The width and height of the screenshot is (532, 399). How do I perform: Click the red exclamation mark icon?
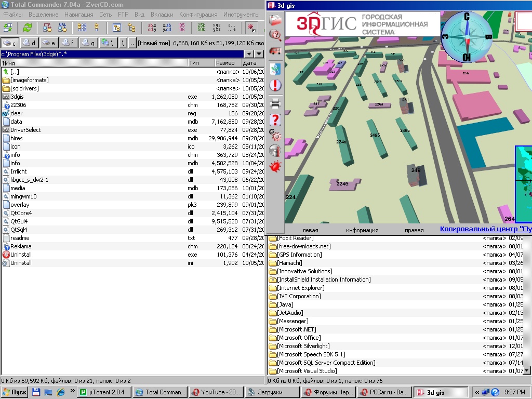275,86
